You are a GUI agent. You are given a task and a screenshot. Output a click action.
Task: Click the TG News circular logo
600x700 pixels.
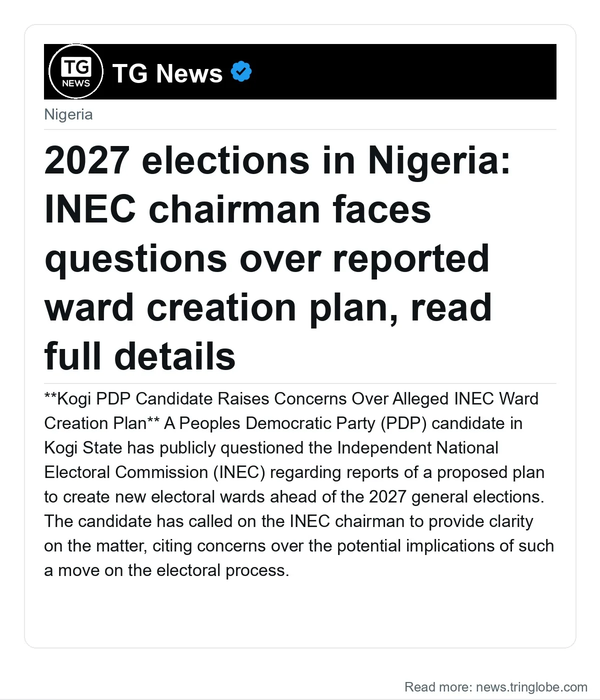(x=76, y=71)
